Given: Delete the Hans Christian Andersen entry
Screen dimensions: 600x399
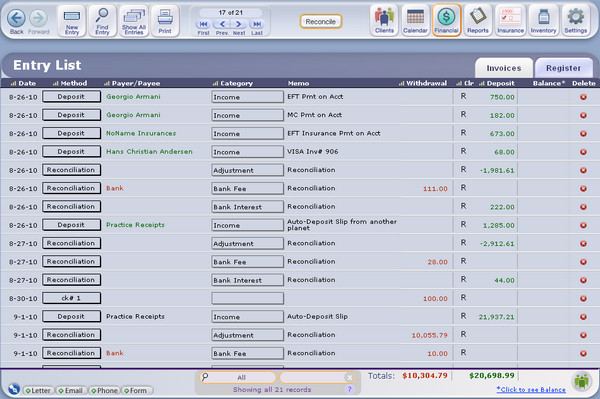Looking at the screenshot, I should coord(583,152).
